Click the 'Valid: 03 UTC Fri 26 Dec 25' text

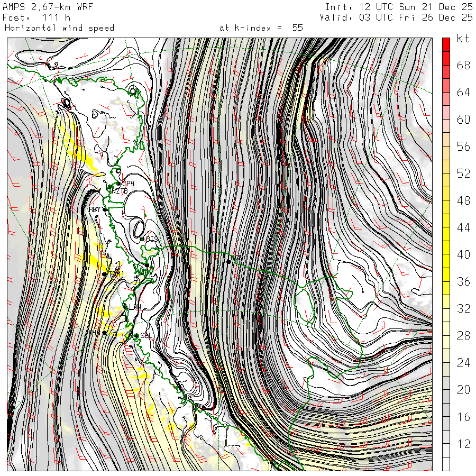396,17
